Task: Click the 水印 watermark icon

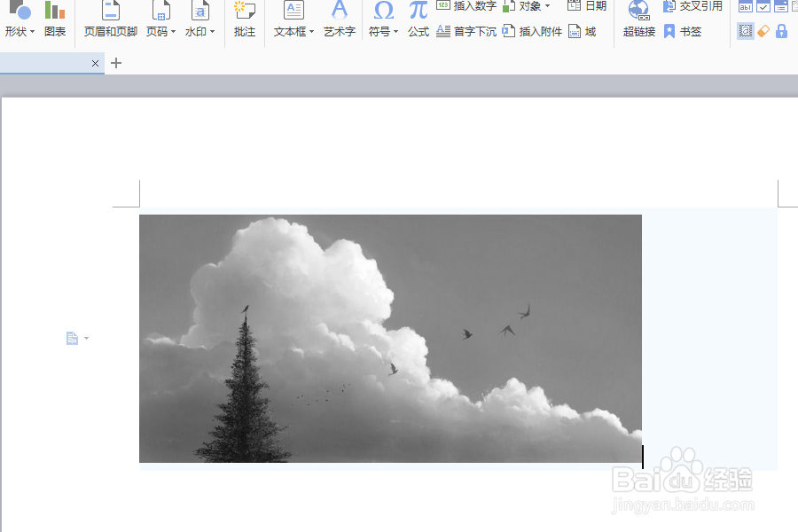Action: tap(200, 10)
